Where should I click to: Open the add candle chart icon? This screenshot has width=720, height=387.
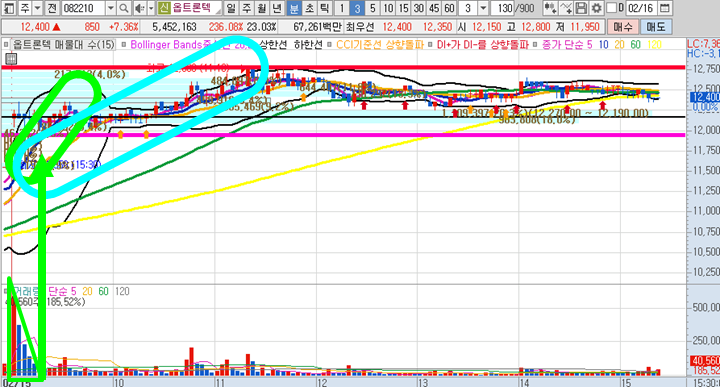[x=551, y=8]
